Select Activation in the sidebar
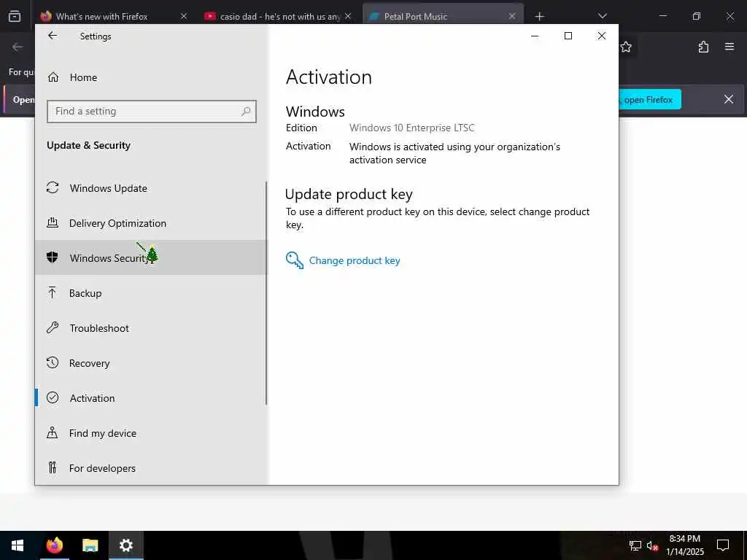The height and width of the screenshot is (560, 747). tap(151, 397)
